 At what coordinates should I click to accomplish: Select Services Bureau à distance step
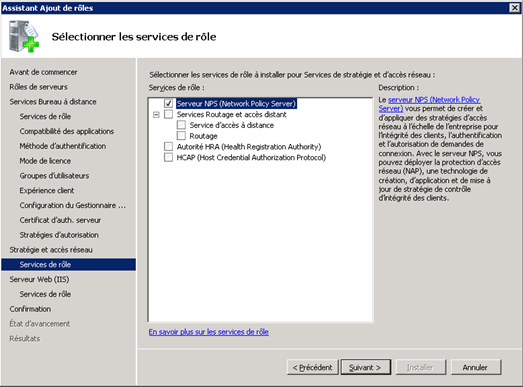pos(53,102)
